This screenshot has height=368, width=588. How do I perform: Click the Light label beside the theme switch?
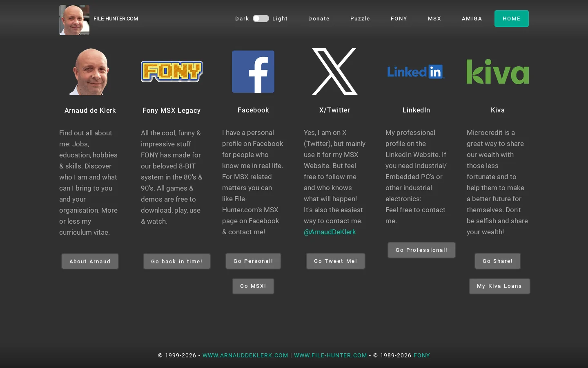tap(280, 18)
